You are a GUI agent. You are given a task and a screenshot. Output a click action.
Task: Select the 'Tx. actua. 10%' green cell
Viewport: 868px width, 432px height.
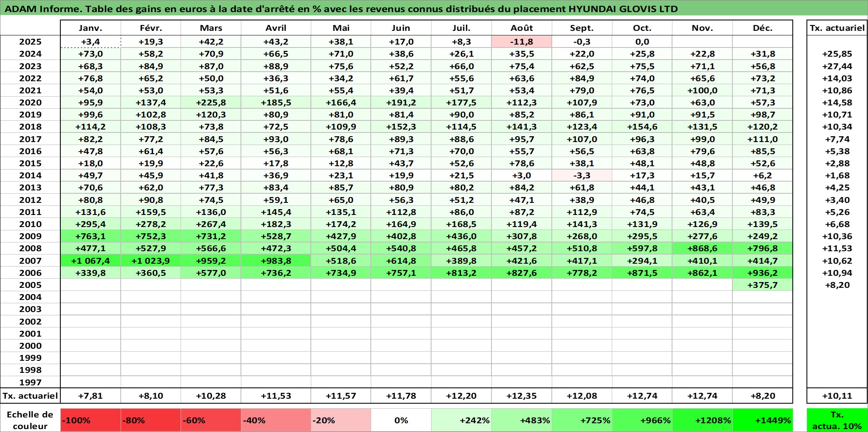click(837, 420)
